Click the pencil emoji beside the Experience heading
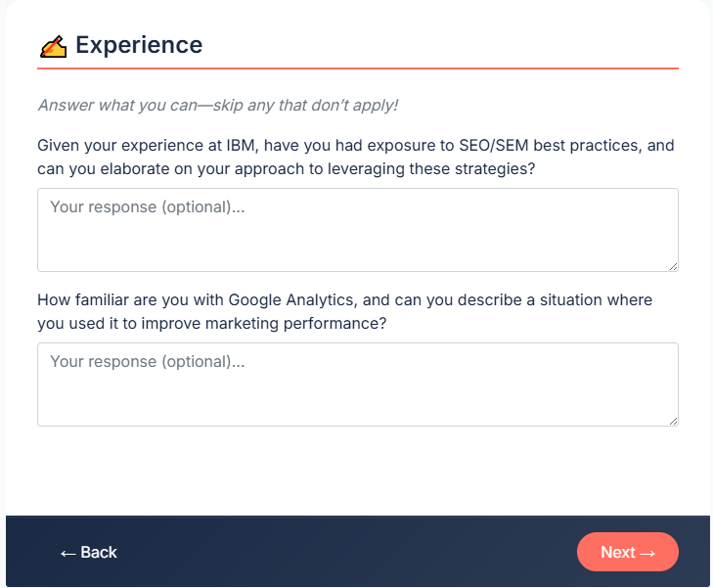The height and width of the screenshot is (588, 713). (53, 46)
